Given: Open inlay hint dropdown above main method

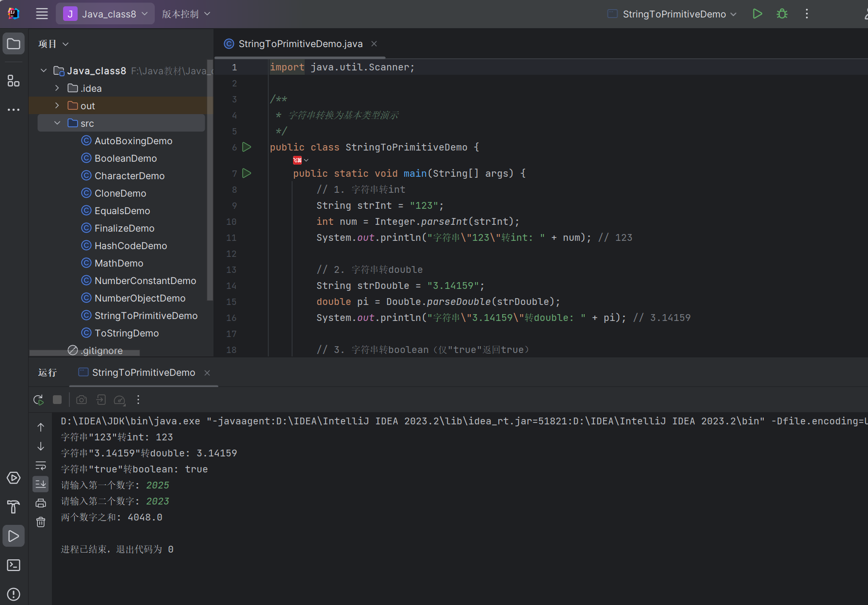Looking at the screenshot, I should [301, 160].
